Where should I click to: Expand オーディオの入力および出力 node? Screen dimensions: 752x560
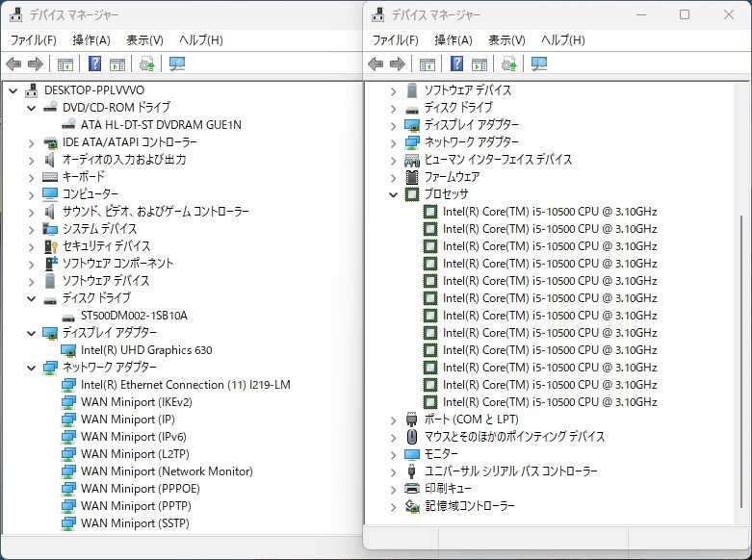click(x=31, y=160)
